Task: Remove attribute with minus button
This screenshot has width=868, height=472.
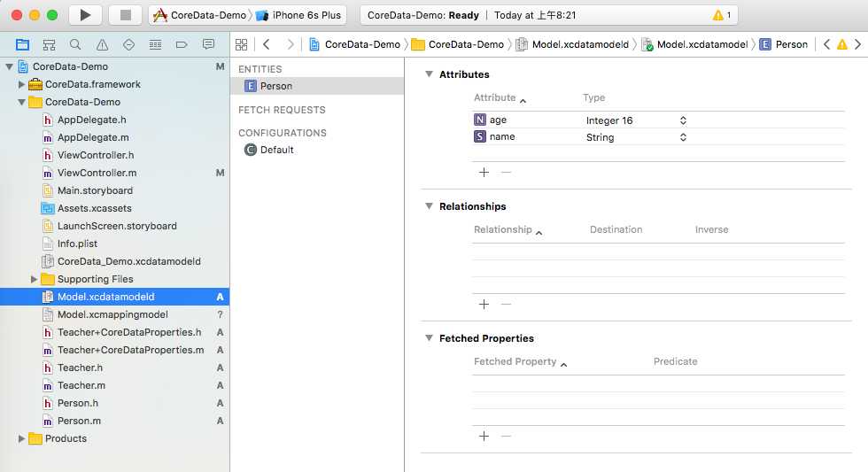Action: click(x=506, y=172)
